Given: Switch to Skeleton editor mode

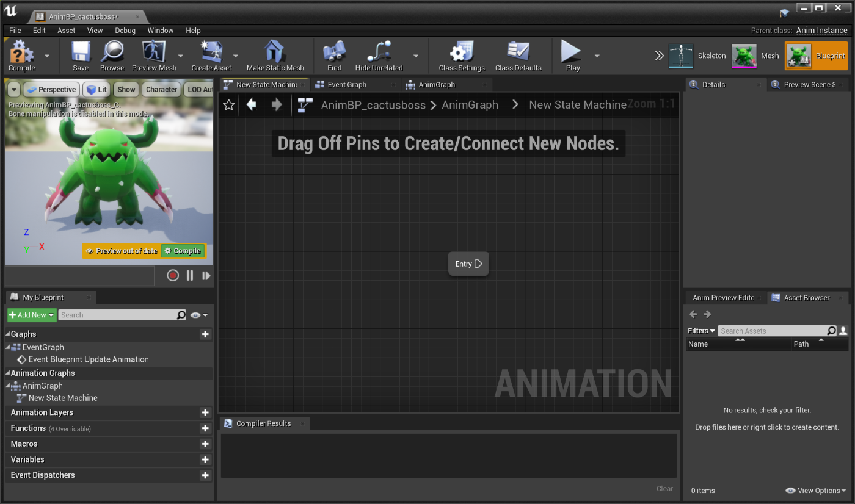Looking at the screenshot, I should pos(698,56).
